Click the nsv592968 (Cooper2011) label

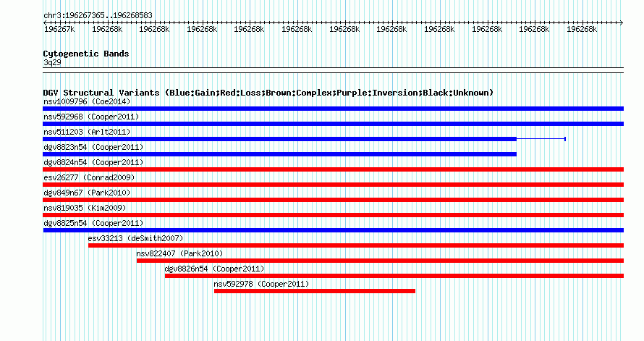91,117
